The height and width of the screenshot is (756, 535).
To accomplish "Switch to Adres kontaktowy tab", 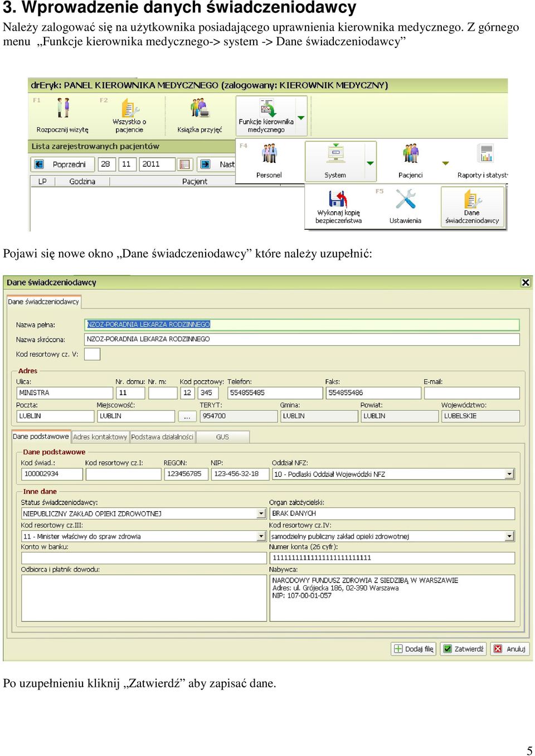I will click(100, 437).
